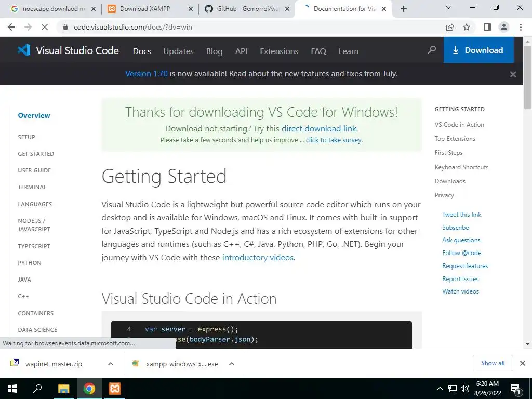Viewport: 532px width, 399px height.
Task: Click the Tweet this link entry
Action: [461, 215]
